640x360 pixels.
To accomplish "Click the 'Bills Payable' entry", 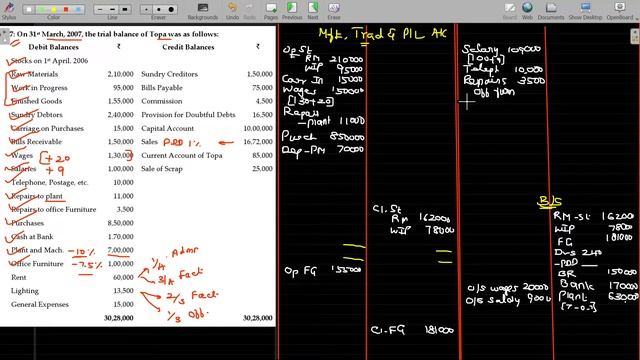I will [162, 88].
